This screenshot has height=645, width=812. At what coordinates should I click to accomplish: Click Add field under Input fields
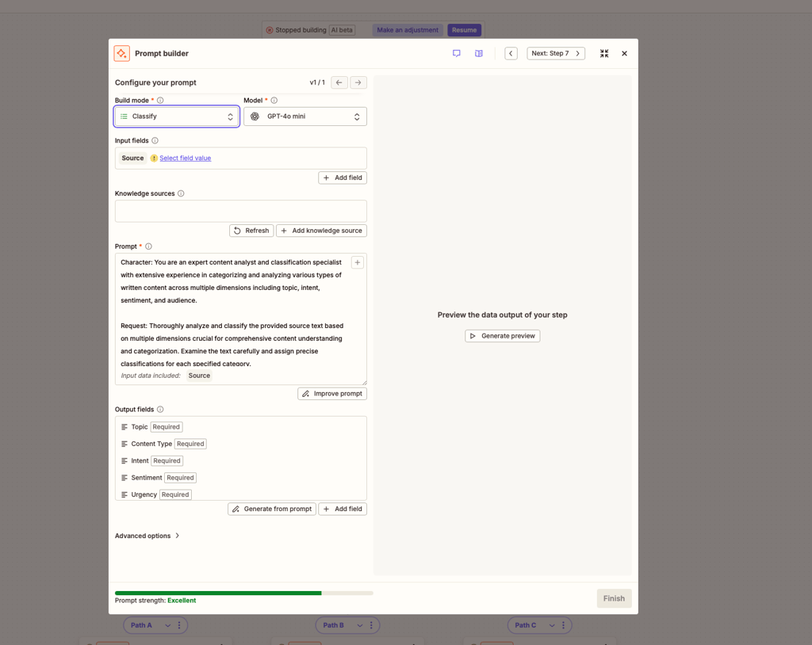343,177
